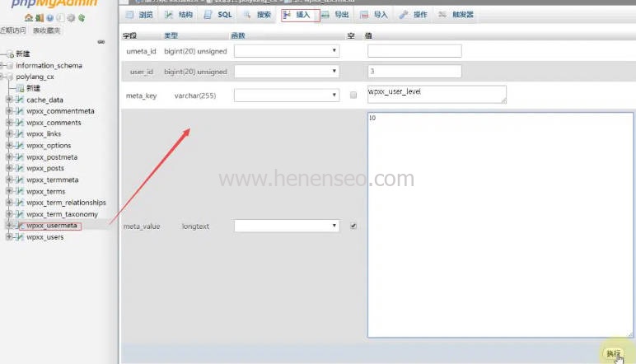Viewport: 636px width, 364px height.
Task: Click the wpxx_users table icon
Action: point(19,237)
